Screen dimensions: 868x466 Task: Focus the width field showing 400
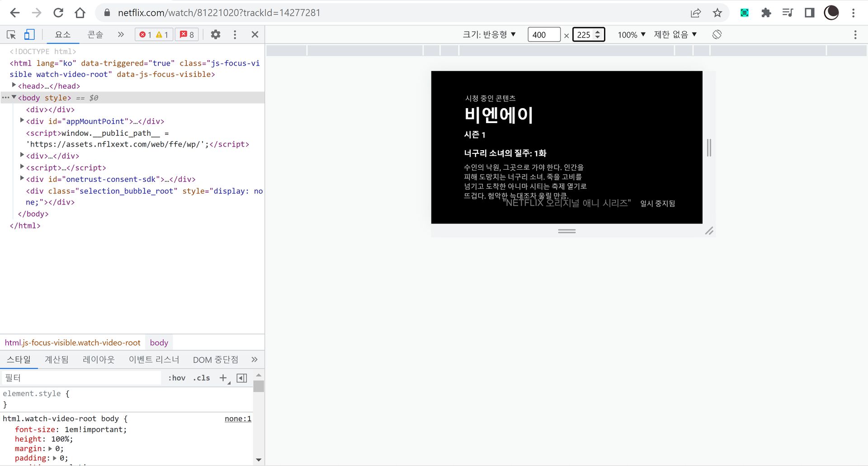point(544,34)
